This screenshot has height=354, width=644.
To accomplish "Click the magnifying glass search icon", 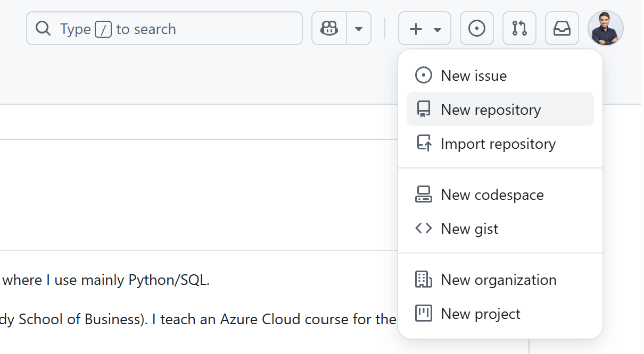I will [x=43, y=29].
